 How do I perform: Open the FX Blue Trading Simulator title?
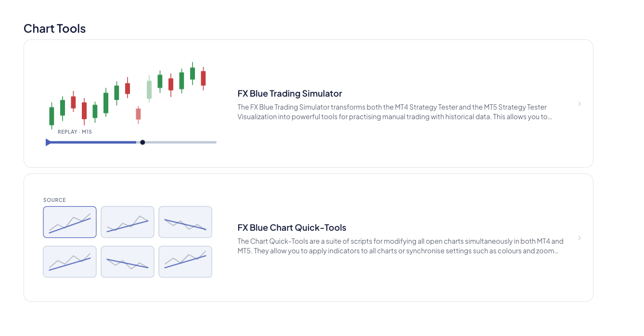coord(290,93)
